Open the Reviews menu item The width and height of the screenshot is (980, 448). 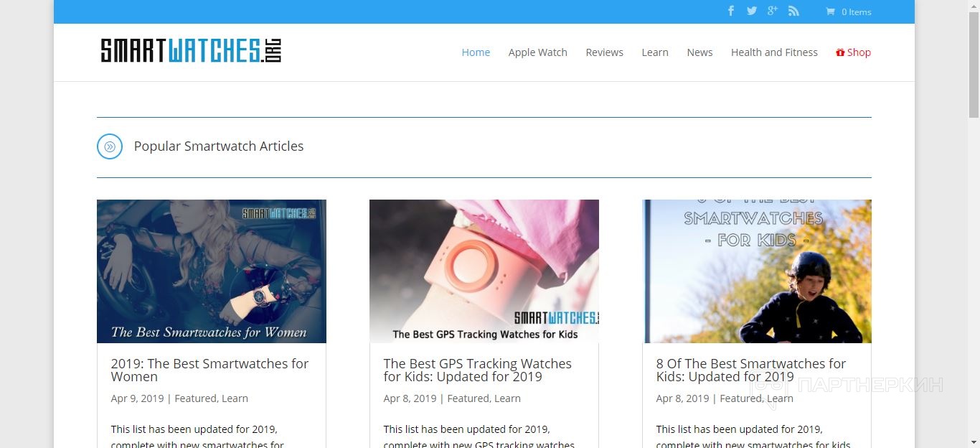tap(604, 52)
